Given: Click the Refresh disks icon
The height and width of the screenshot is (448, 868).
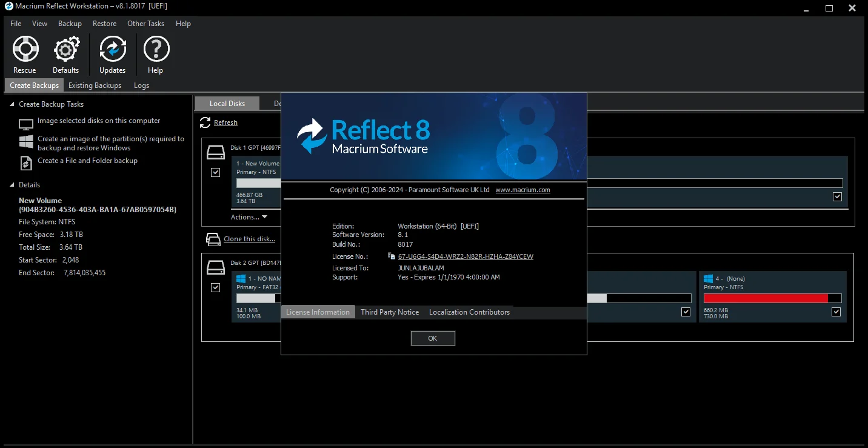Looking at the screenshot, I should click(x=205, y=122).
